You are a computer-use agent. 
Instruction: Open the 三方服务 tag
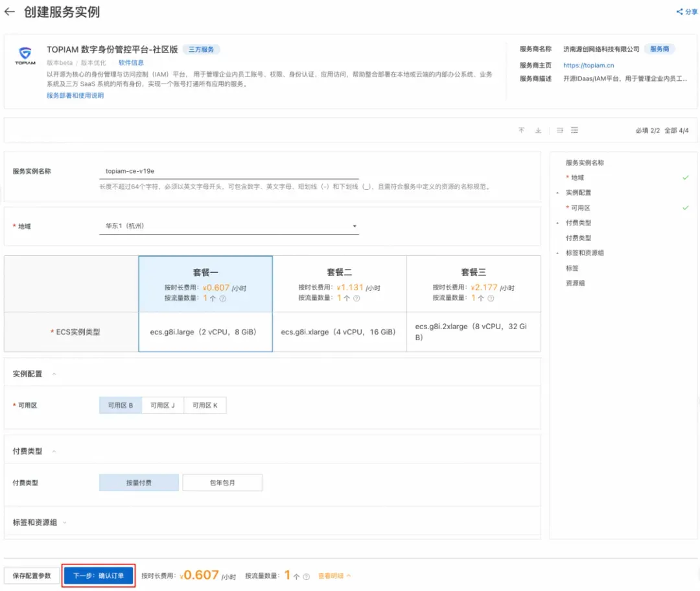click(x=201, y=49)
